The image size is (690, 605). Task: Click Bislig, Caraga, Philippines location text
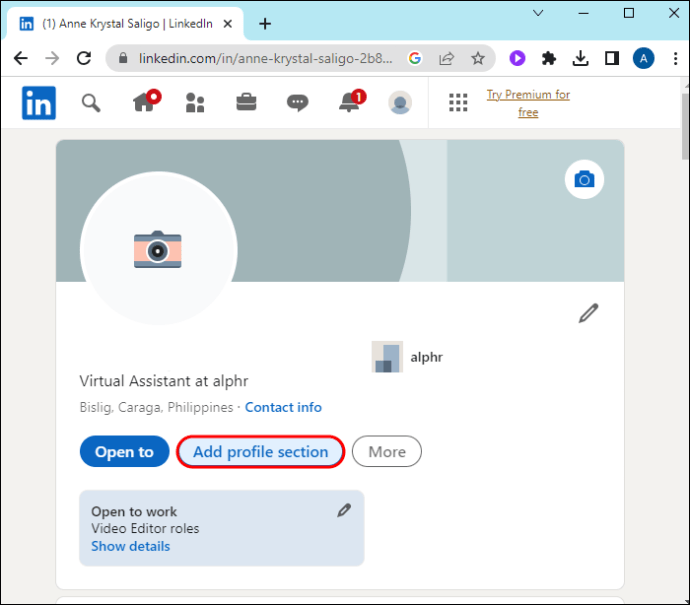click(x=156, y=407)
